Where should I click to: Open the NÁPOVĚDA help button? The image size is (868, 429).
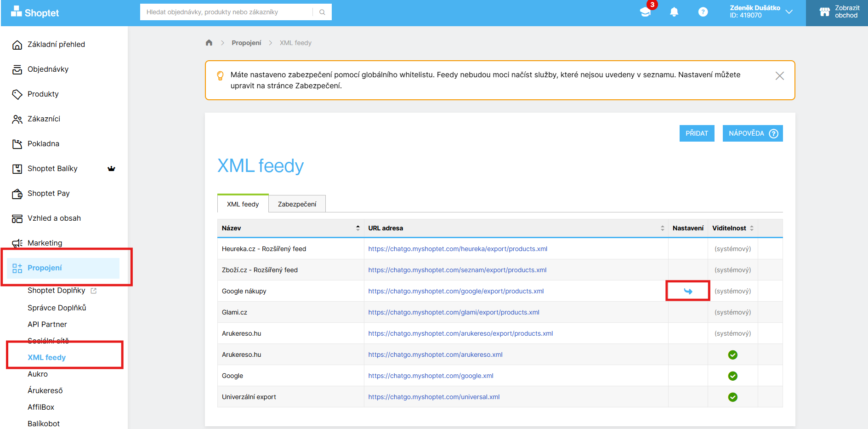point(753,133)
